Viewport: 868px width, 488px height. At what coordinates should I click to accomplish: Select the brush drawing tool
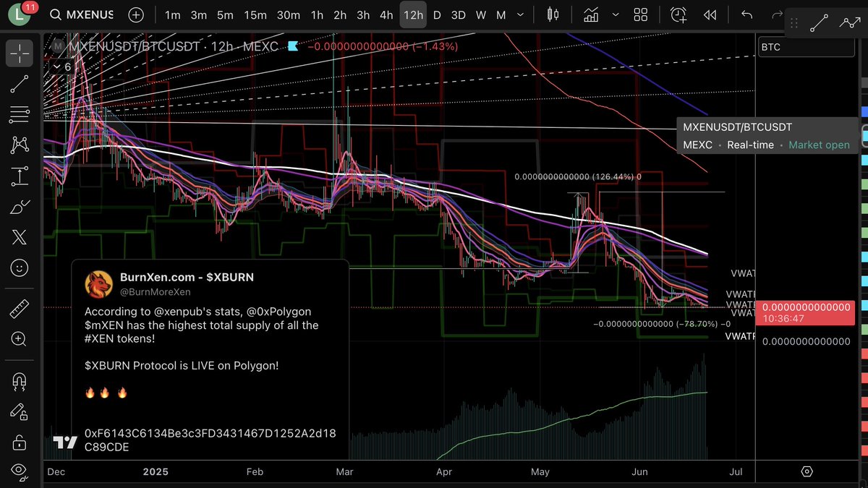click(20, 207)
